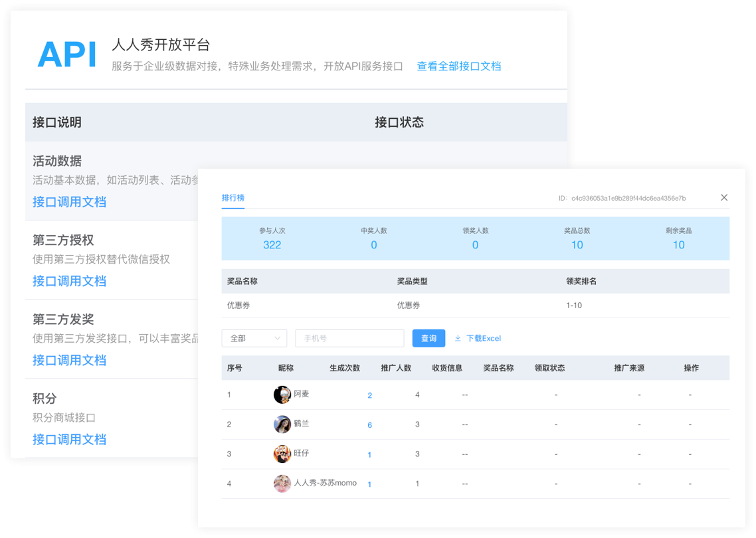
Task: Open 接口调用文档 under 积分
Action: click(x=70, y=439)
